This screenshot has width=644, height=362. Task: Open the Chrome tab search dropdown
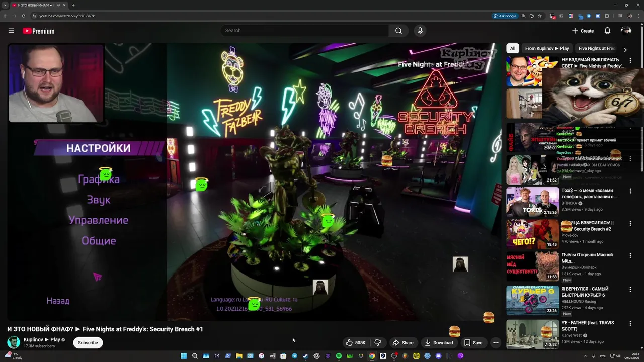pyautogui.click(x=5, y=5)
